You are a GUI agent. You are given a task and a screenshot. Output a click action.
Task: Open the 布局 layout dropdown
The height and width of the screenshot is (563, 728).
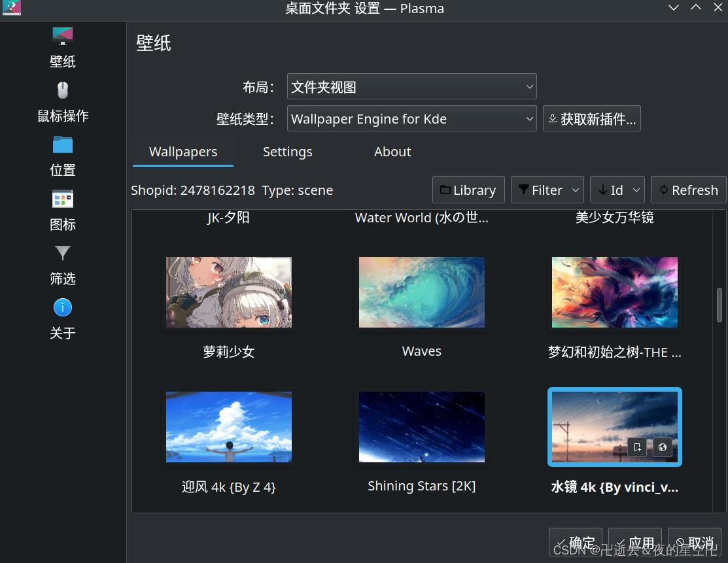pos(411,86)
